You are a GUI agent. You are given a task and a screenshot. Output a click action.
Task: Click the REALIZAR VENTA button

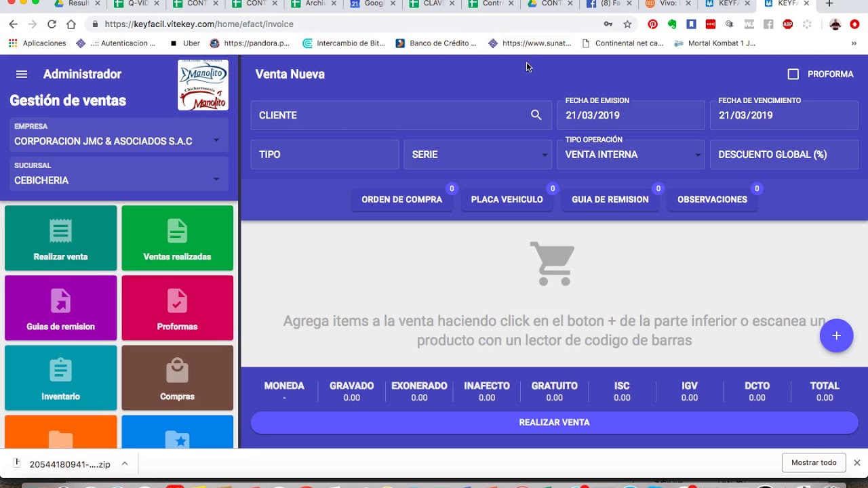(554, 422)
